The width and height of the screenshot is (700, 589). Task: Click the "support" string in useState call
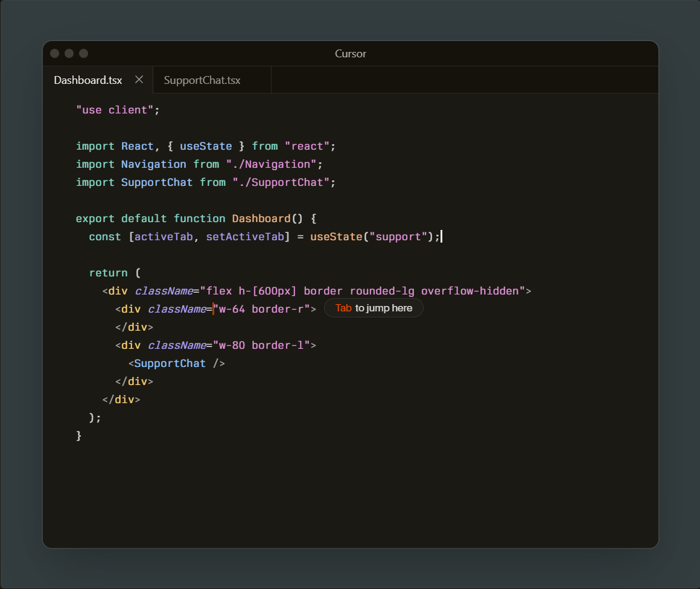pyautogui.click(x=398, y=237)
